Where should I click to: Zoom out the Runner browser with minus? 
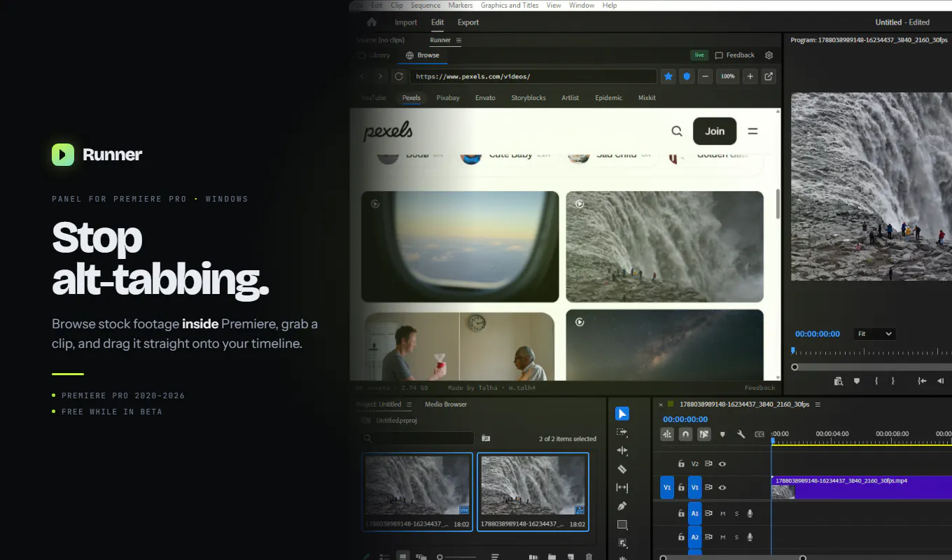pos(706,76)
